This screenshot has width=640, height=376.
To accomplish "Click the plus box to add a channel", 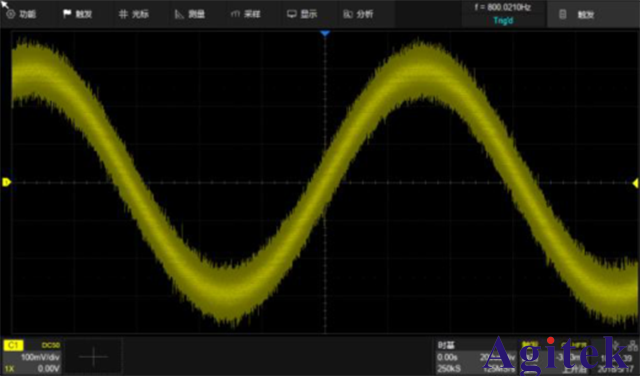I will [x=93, y=356].
